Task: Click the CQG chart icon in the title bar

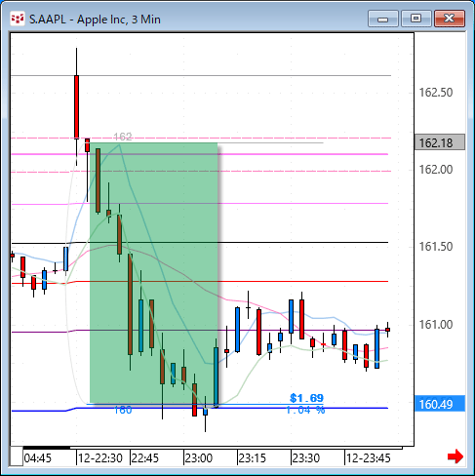Action: pyautogui.click(x=18, y=19)
